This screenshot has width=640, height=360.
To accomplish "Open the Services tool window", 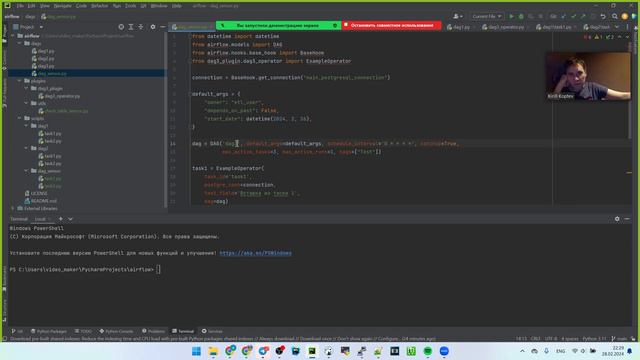I will 212,331.
